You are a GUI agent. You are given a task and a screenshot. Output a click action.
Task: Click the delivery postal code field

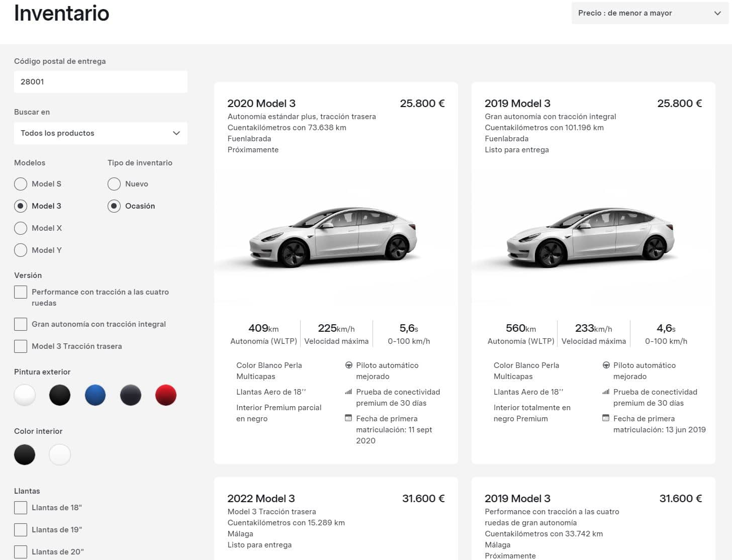(101, 81)
